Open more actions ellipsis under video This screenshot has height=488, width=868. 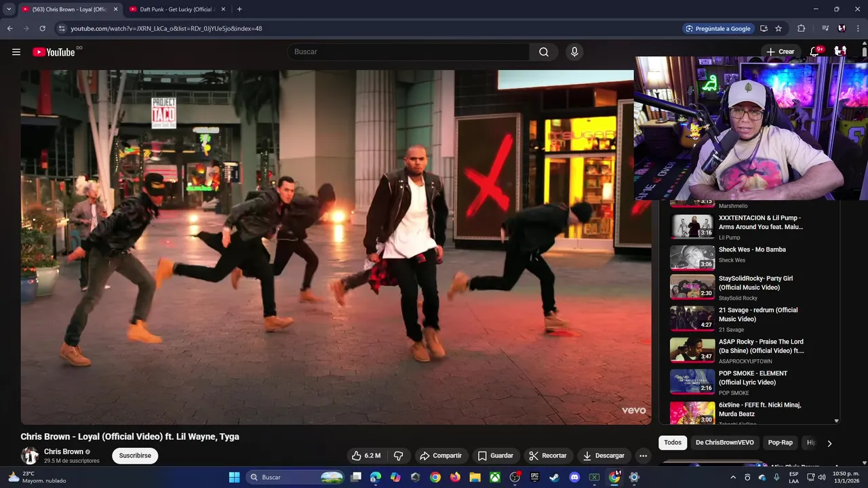[x=643, y=455]
